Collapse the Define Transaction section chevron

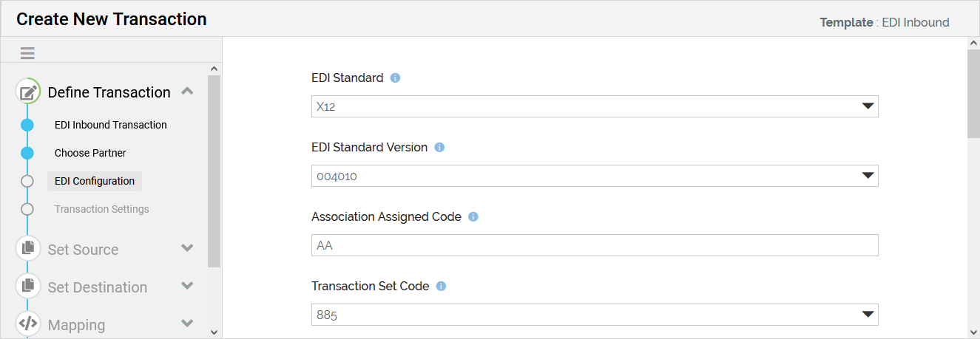187,92
